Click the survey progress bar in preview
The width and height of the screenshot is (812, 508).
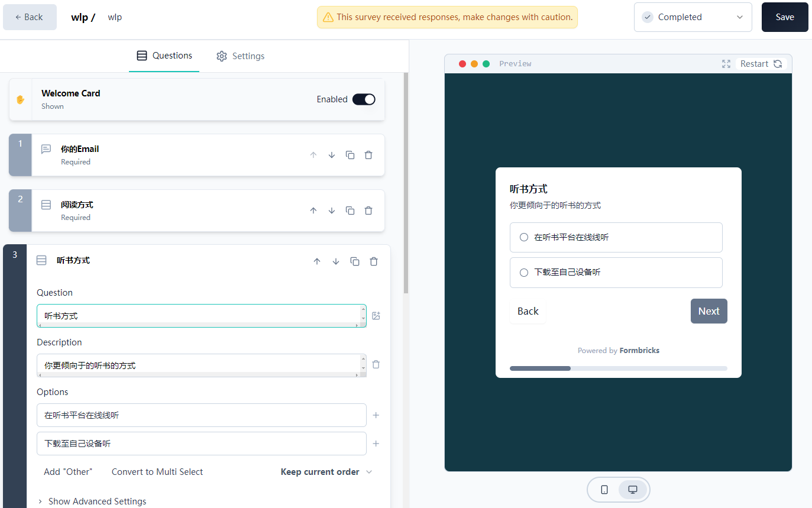coord(618,368)
